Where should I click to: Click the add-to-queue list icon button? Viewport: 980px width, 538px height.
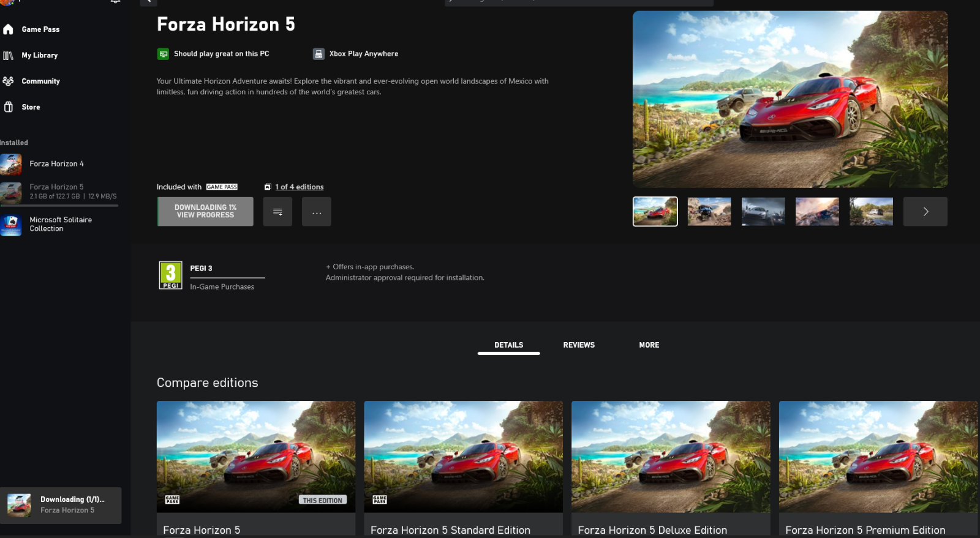point(277,212)
